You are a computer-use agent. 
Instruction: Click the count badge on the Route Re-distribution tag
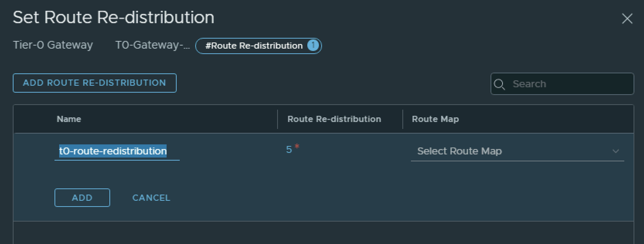point(313,46)
